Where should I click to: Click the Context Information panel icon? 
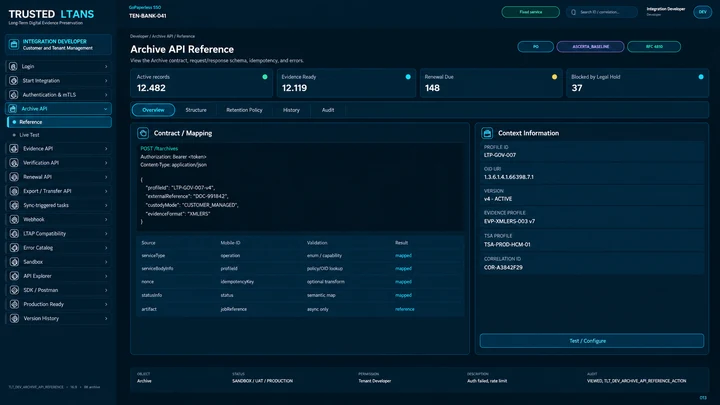pos(487,133)
